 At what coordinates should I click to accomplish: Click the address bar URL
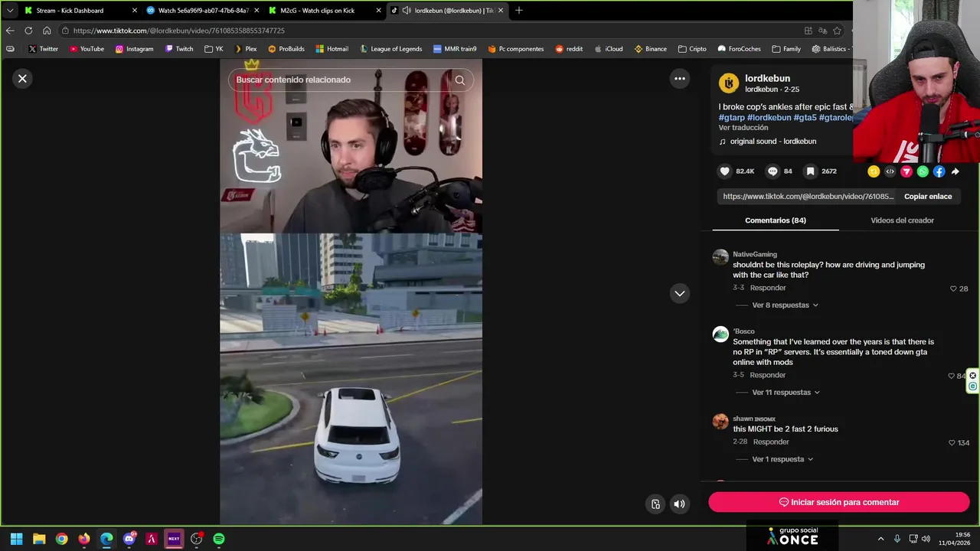179,31
